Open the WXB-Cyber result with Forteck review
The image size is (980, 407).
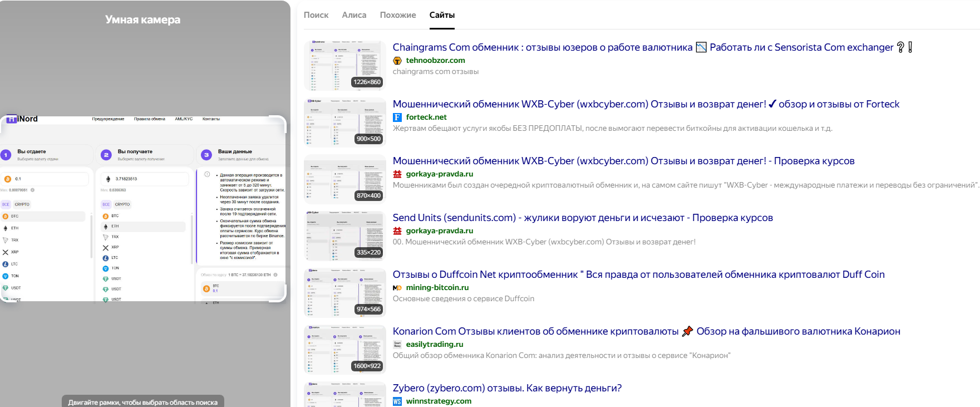646,104
